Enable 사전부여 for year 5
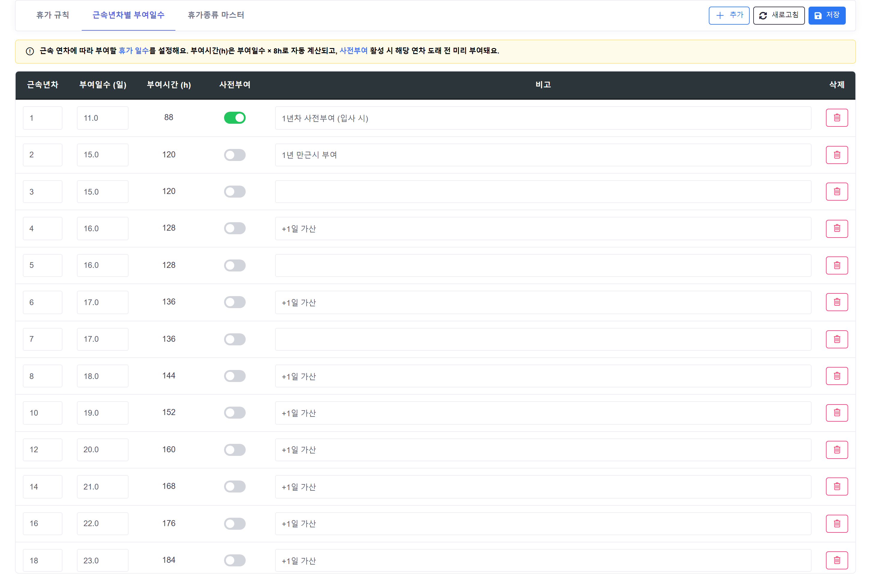 pyautogui.click(x=235, y=265)
